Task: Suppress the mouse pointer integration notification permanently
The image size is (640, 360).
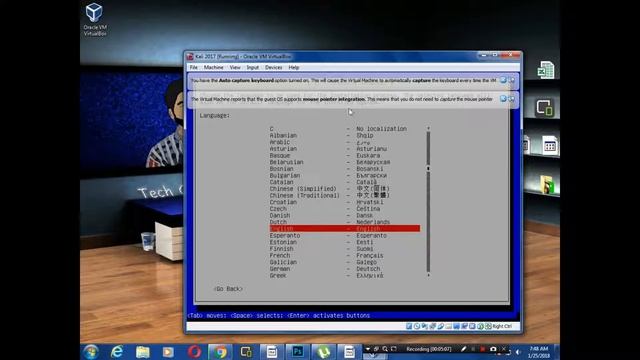Action: [511, 98]
